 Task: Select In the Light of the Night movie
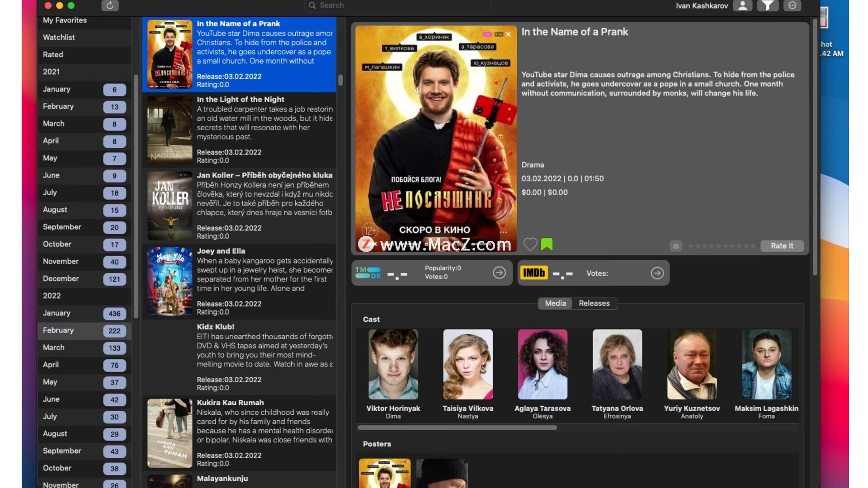pos(239,130)
